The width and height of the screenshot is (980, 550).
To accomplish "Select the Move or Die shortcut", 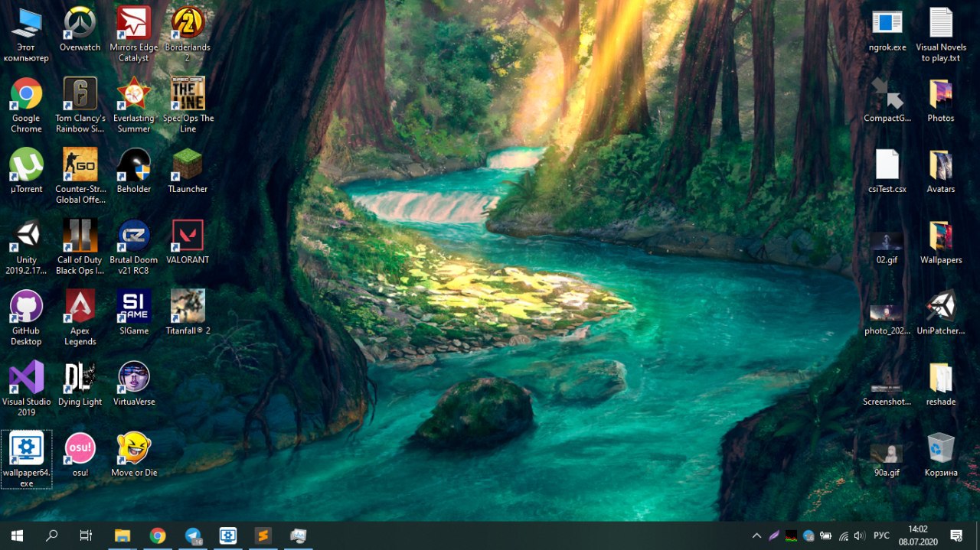I will pyautogui.click(x=134, y=454).
